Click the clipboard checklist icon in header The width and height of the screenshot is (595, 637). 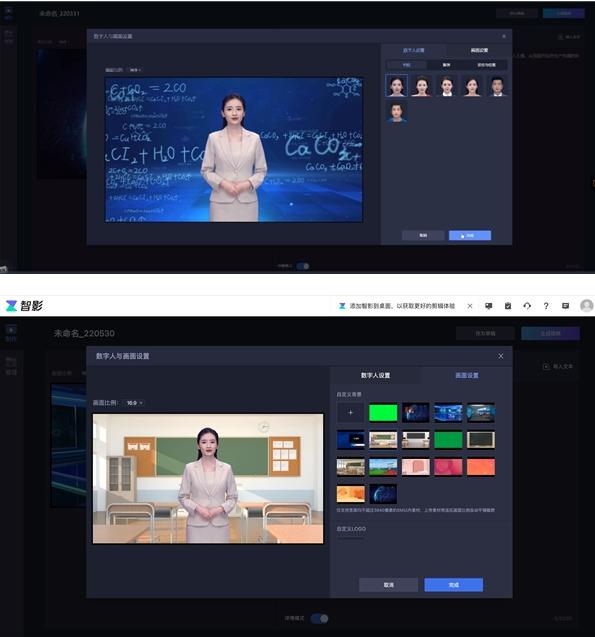(508, 306)
